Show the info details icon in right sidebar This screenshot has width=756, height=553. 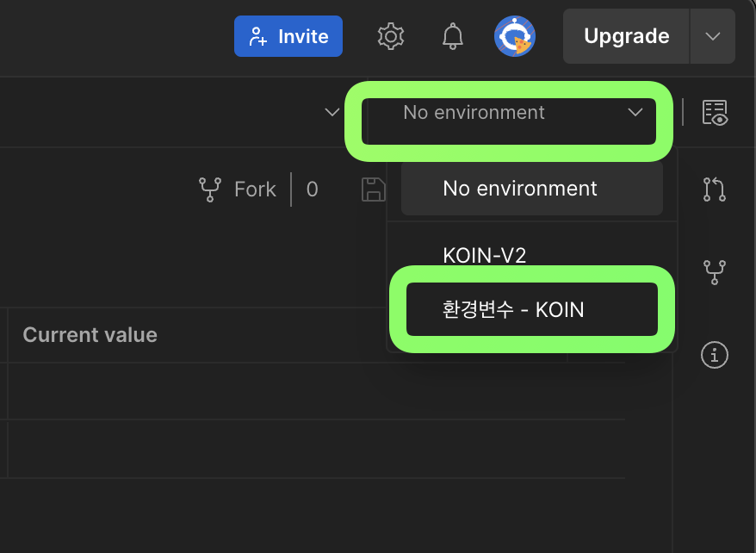(715, 354)
